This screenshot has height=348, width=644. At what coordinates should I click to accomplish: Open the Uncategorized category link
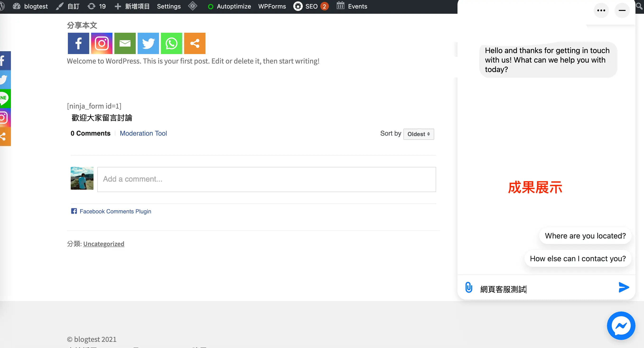103,244
